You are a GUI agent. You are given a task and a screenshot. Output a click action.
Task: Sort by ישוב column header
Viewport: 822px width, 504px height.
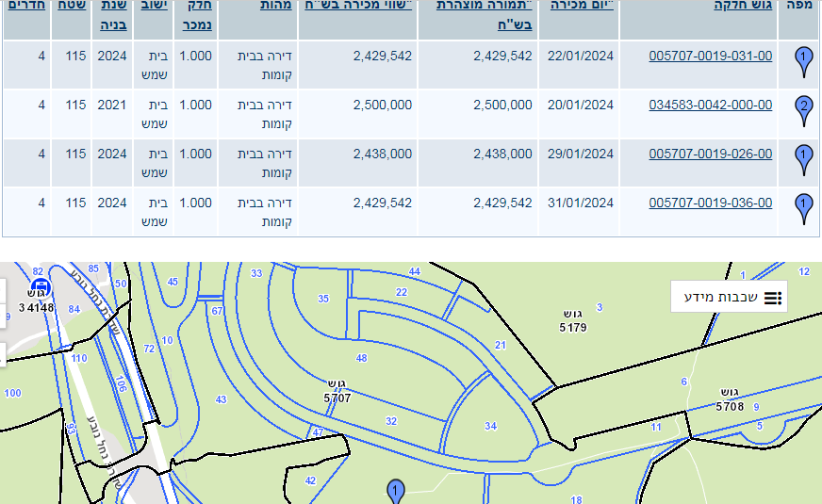click(x=155, y=6)
